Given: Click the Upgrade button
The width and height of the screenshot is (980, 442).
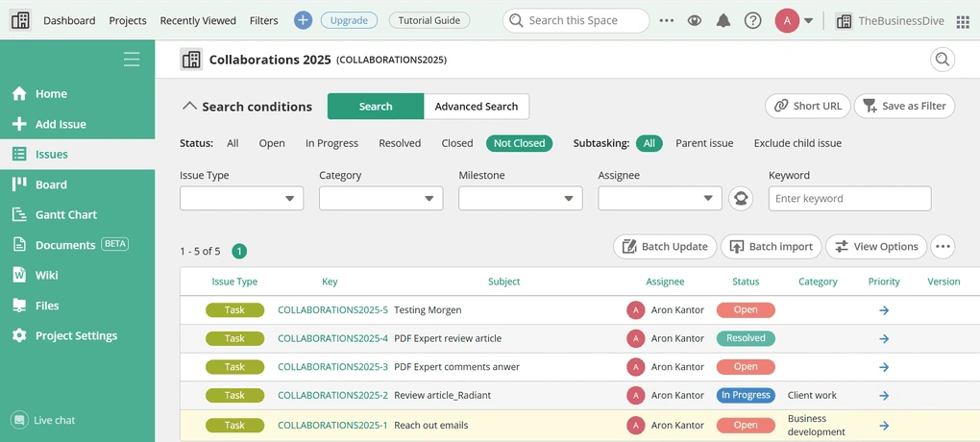Looking at the screenshot, I should click(x=349, y=20).
